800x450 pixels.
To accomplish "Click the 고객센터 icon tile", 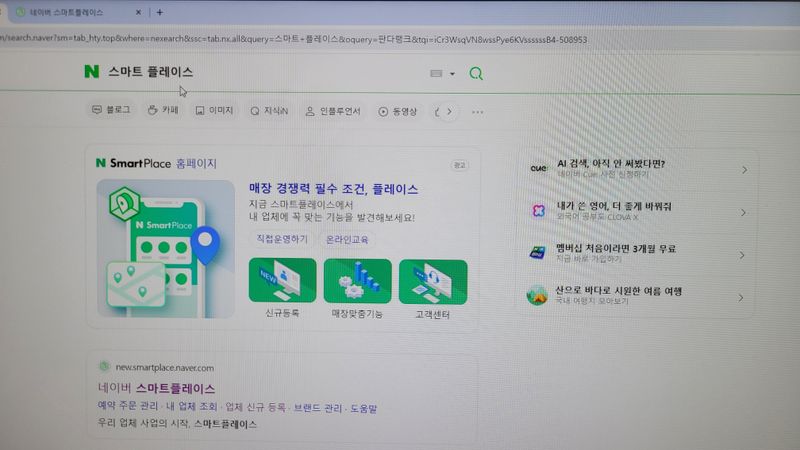I will coord(432,281).
